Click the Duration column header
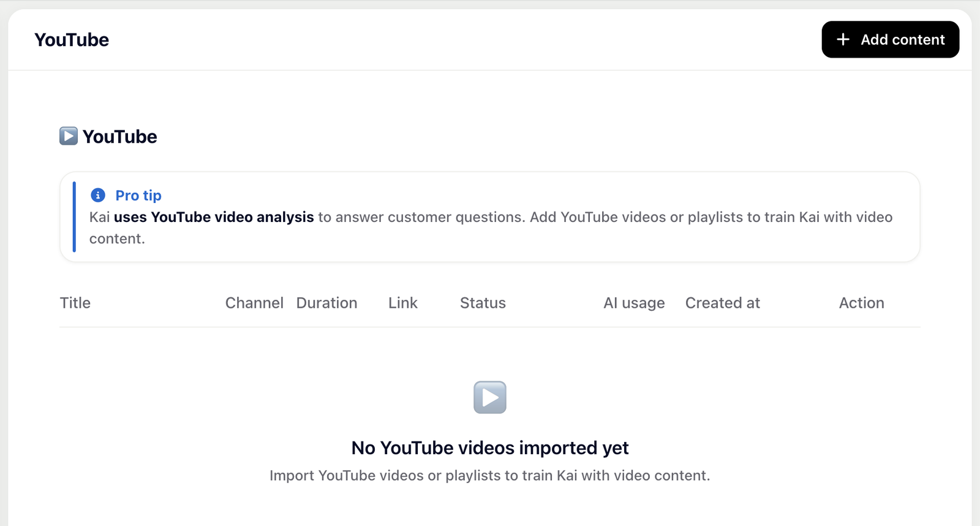The width and height of the screenshot is (980, 526). (x=326, y=303)
